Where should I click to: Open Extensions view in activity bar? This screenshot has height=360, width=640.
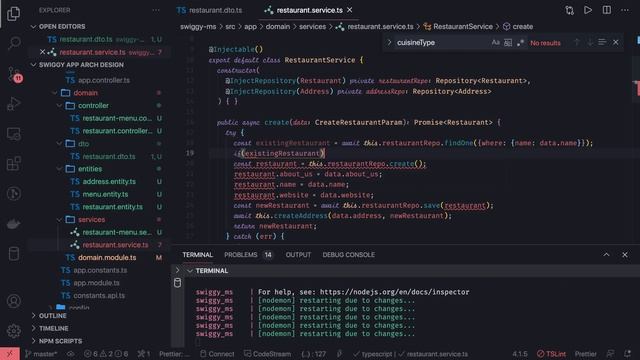[13, 164]
